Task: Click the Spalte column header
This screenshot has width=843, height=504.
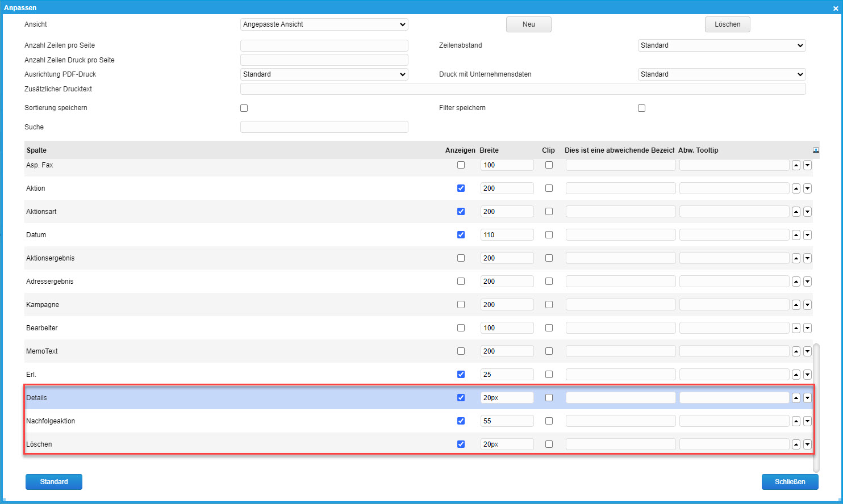Action: click(x=36, y=150)
